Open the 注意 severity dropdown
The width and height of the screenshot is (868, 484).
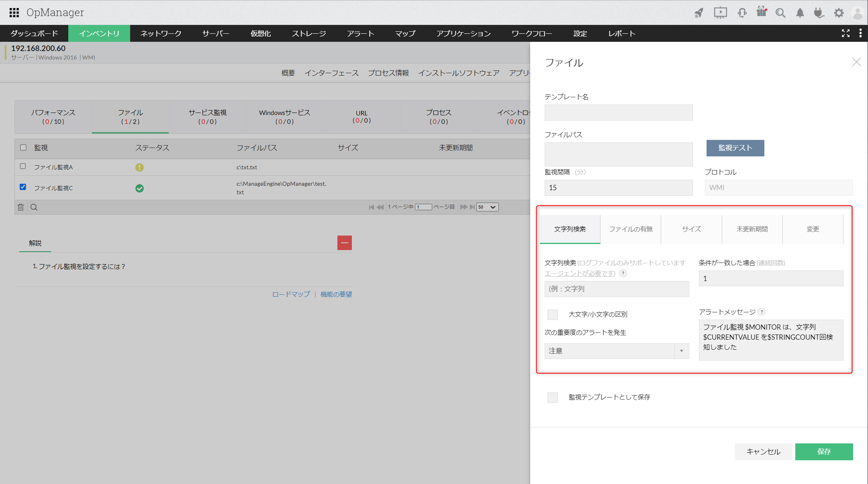click(x=617, y=351)
